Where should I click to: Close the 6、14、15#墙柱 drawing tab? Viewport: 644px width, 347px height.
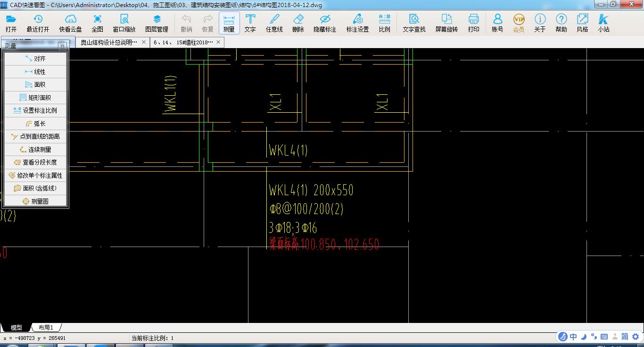pyautogui.click(x=218, y=42)
